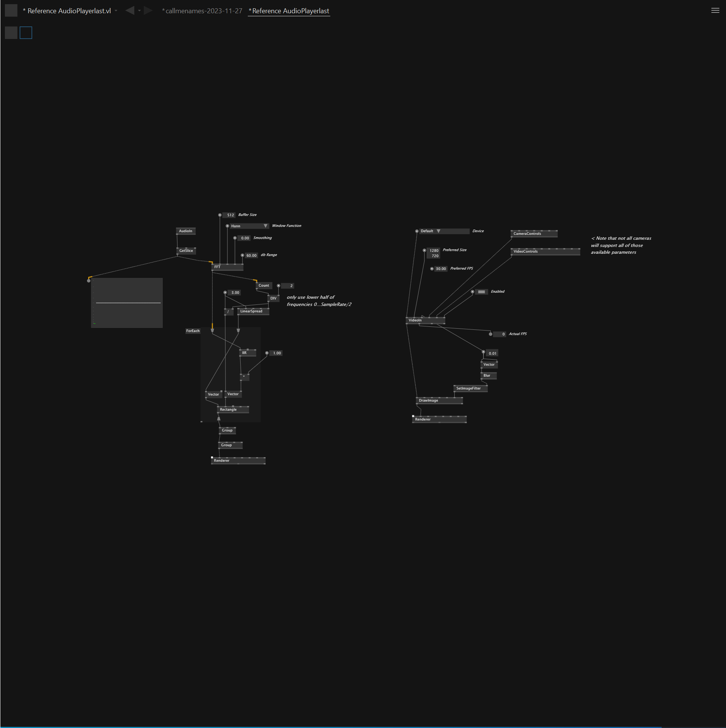
Task: Click the camera support note comment
Action: pos(621,245)
